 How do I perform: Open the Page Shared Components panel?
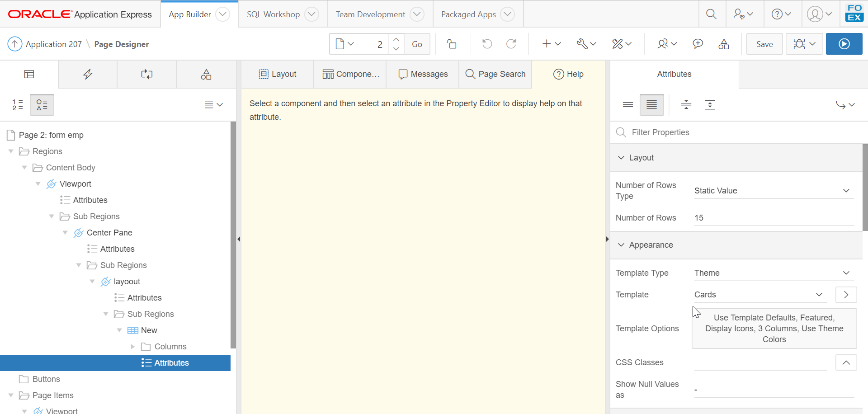coord(206,74)
